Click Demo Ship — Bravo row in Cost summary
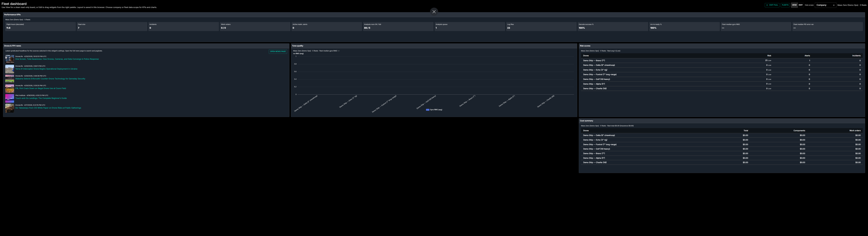 (721, 153)
